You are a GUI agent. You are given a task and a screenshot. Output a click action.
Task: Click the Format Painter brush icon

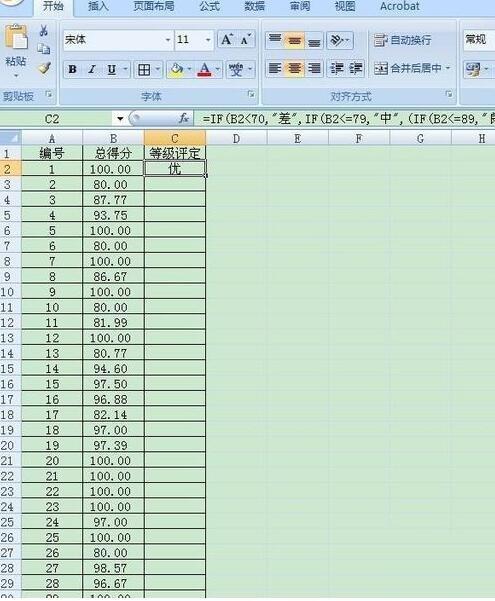44,68
